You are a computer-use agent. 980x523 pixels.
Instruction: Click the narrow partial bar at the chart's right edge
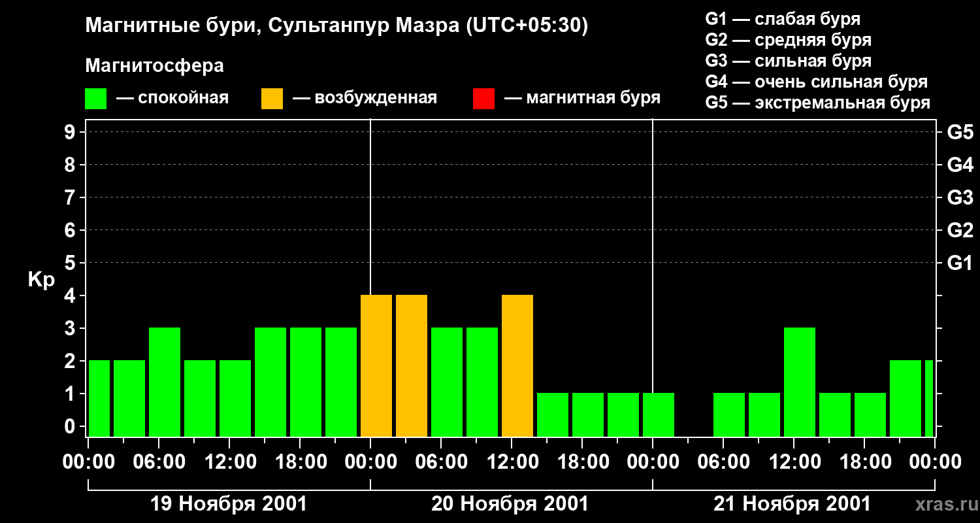(x=929, y=398)
